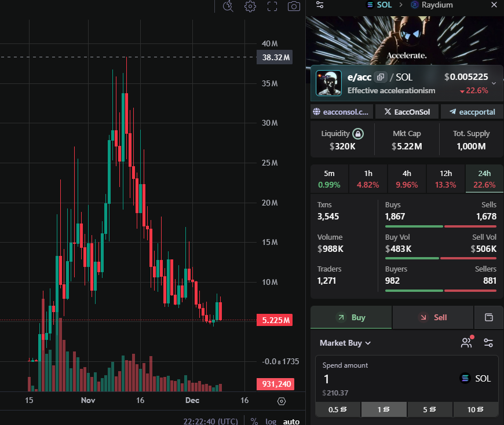Switch to the Buy tab
This screenshot has width=504, height=425.
(351, 317)
